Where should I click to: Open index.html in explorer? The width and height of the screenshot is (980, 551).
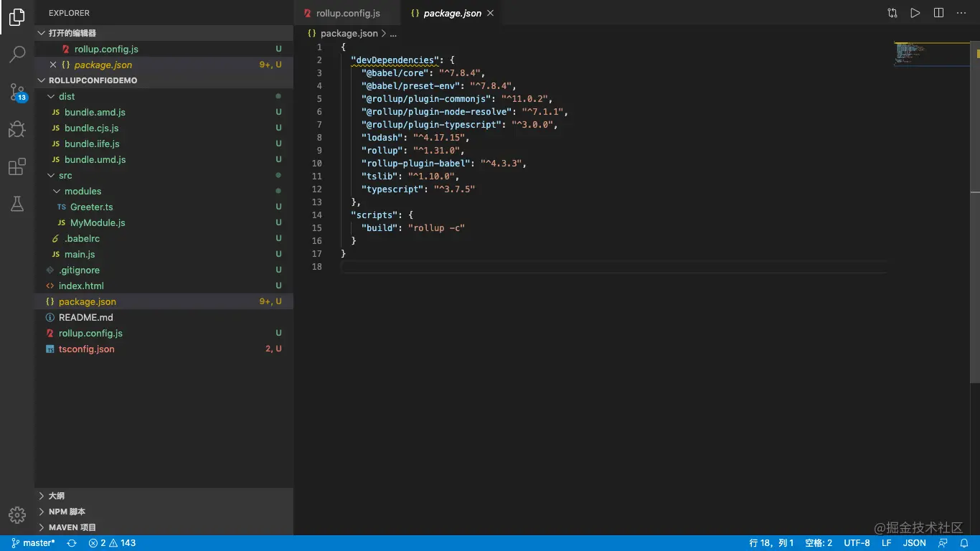[x=164, y=286]
